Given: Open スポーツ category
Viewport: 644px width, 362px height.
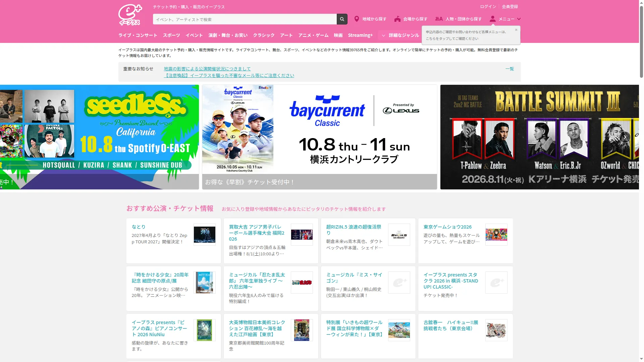Looking at the screenshot, I should 171,35.
